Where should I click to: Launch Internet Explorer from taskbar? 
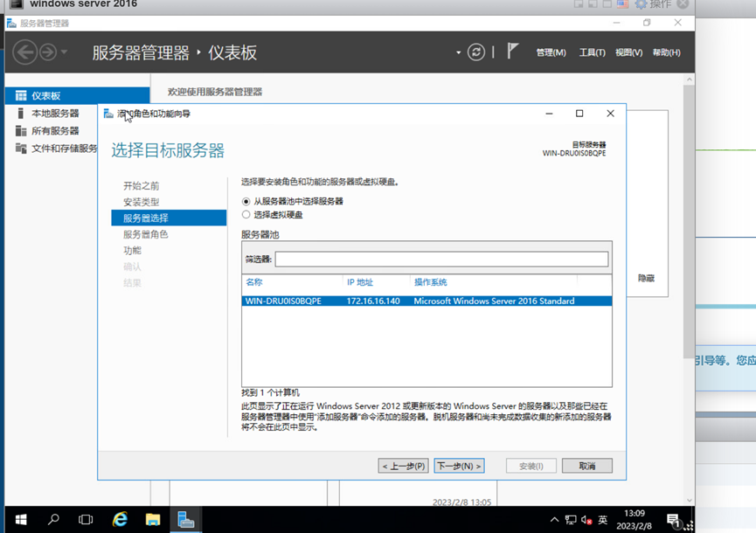coord(120,520)
